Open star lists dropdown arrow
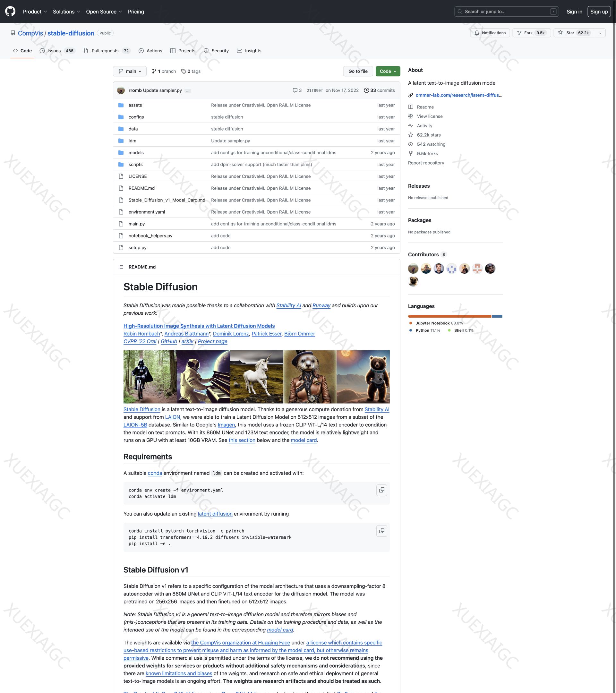The height and width of the screenshot is (693, 616). coord(600,33)
